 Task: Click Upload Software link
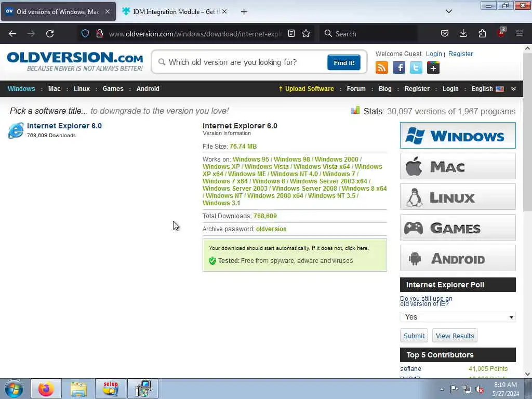tap(306, 88)
